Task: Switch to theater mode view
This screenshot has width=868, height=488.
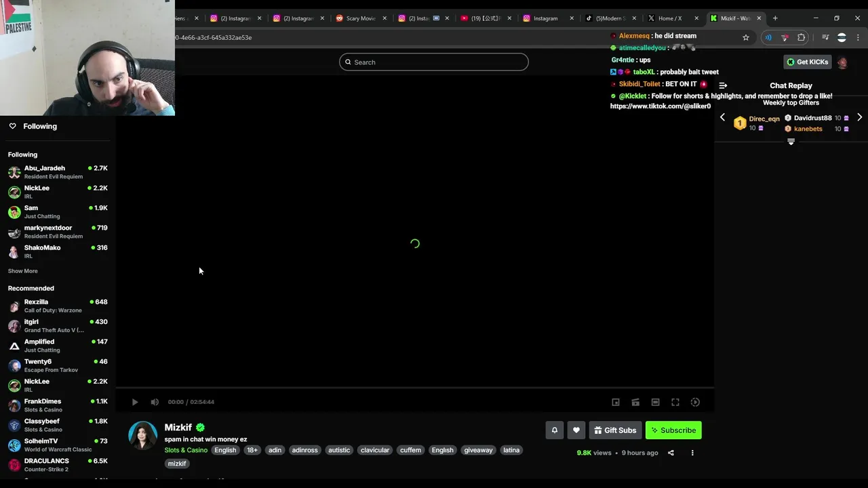Action: point(655,402)
